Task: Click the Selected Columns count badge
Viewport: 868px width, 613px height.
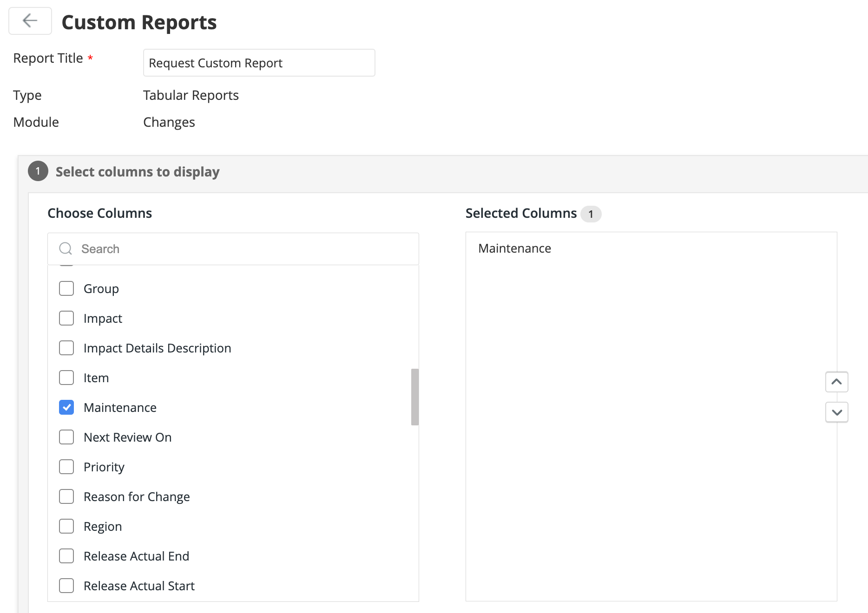Action: coord(591,214)
